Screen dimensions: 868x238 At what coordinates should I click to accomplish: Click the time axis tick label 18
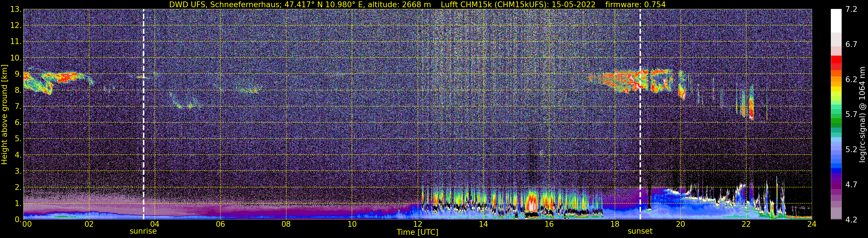614,224
